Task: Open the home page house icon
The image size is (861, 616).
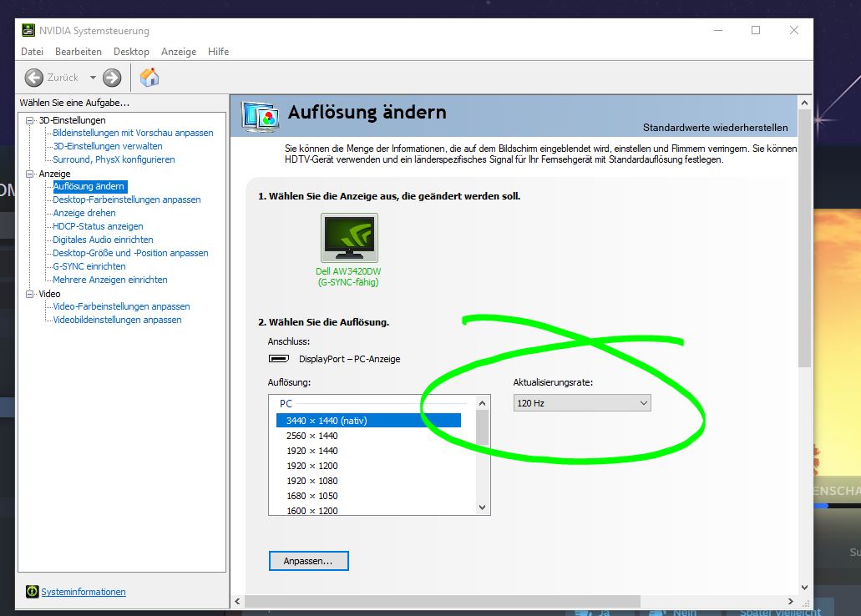Action: [x=149, y=78]
